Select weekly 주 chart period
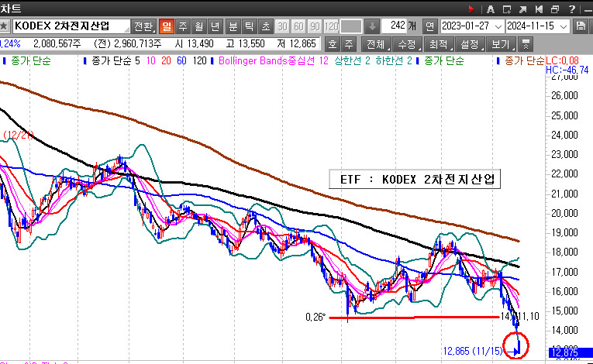The width and height of the screenshot is (593, 364). coord(183,26)
